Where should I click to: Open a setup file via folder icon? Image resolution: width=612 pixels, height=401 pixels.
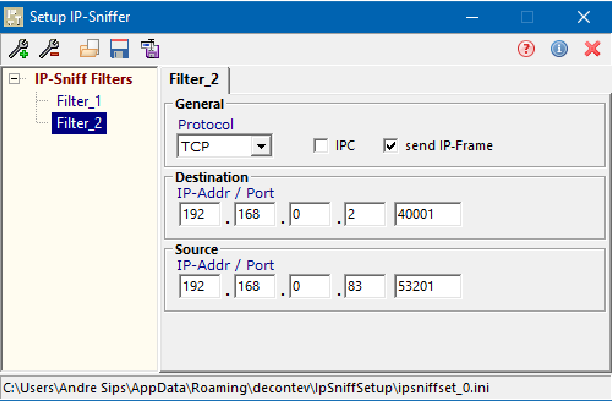click(x=89, y=49)
